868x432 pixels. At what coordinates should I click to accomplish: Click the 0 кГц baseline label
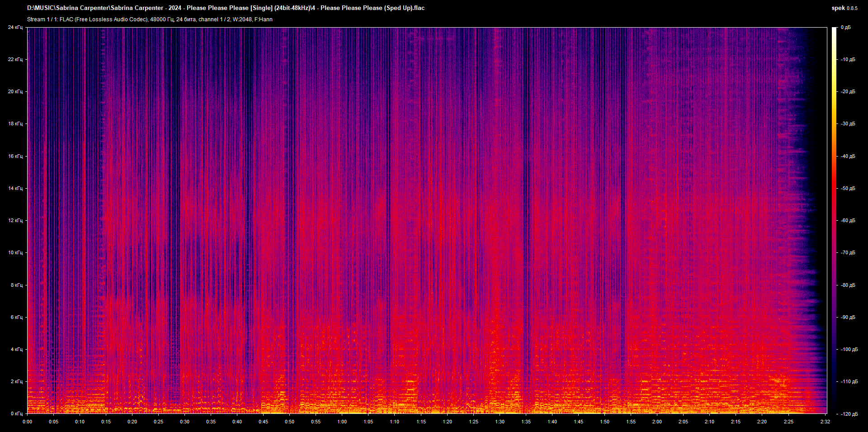[x=16, y=413]
